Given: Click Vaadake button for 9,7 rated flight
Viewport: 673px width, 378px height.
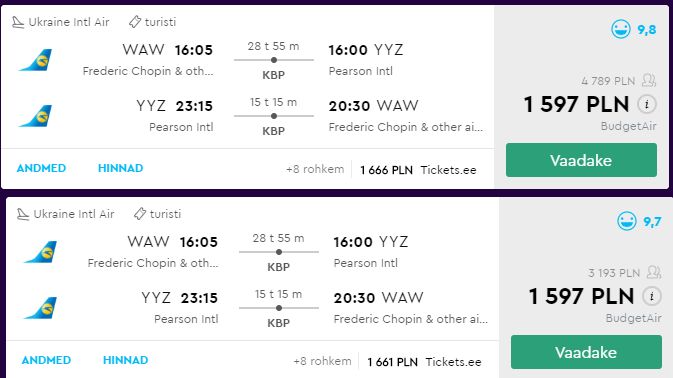Looking at the screenshot, I should pos(586,352).
